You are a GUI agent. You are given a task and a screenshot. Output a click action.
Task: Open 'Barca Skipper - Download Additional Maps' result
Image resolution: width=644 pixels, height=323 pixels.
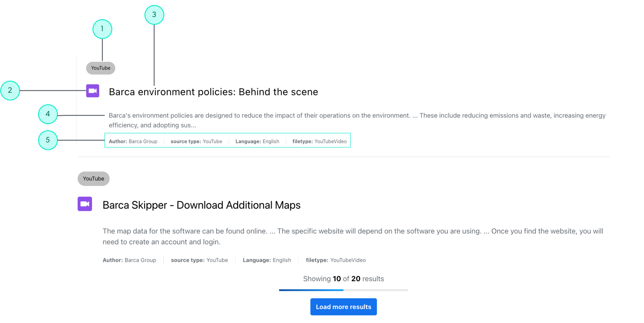coord(201,205)
